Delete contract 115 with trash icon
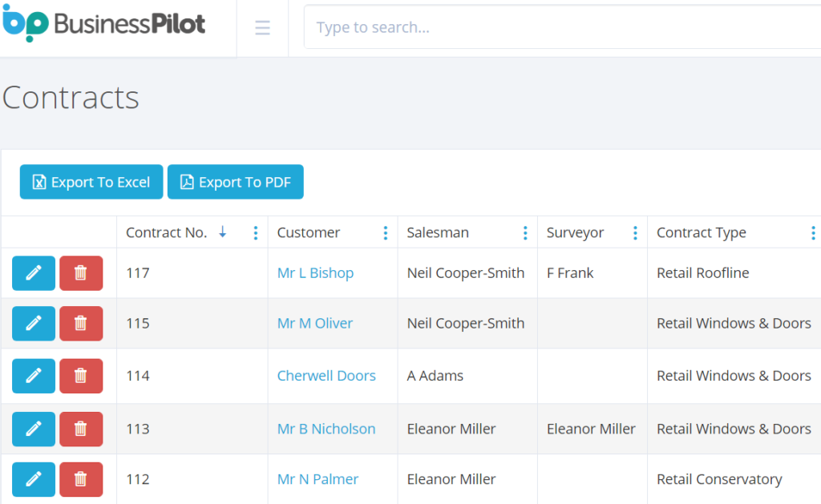Viewport: 821px width, 504px height. [81, 324]
